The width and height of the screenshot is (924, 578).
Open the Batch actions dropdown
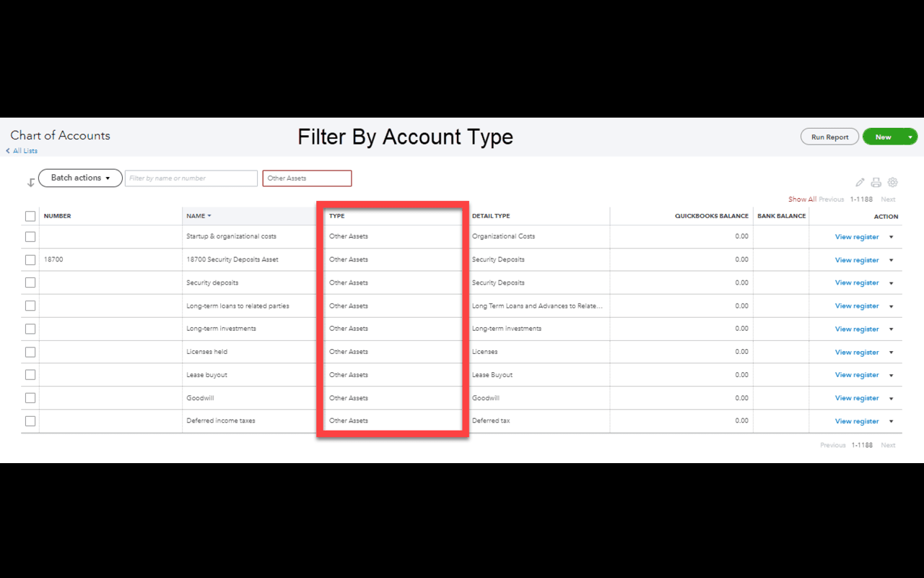coord(79,178)
